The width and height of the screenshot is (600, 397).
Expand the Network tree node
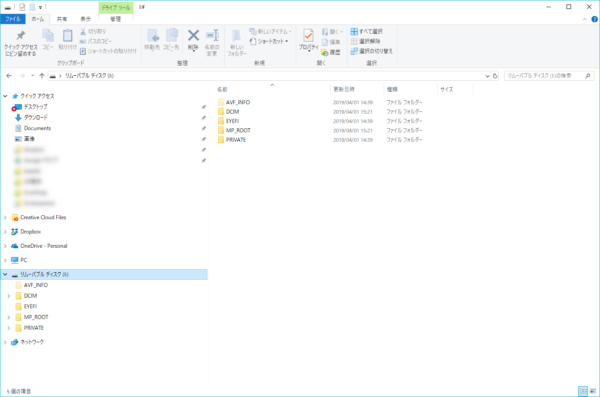click(5, 342)
